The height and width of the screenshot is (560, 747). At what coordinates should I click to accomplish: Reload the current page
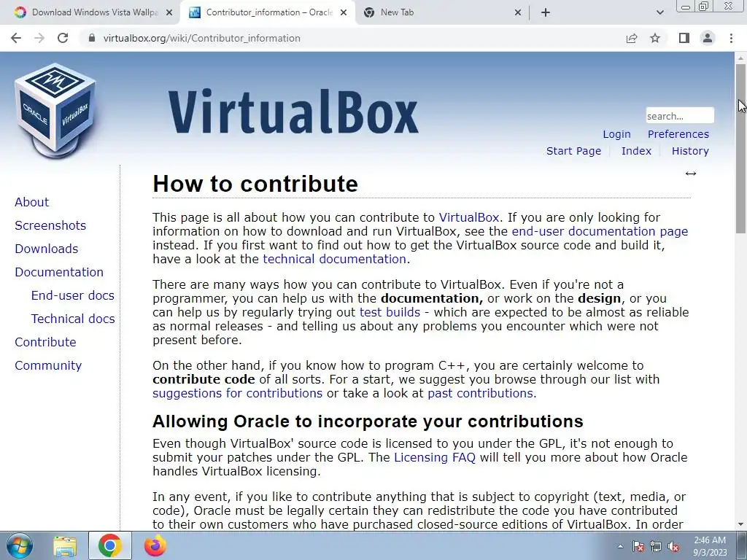(x=63, y=38)
